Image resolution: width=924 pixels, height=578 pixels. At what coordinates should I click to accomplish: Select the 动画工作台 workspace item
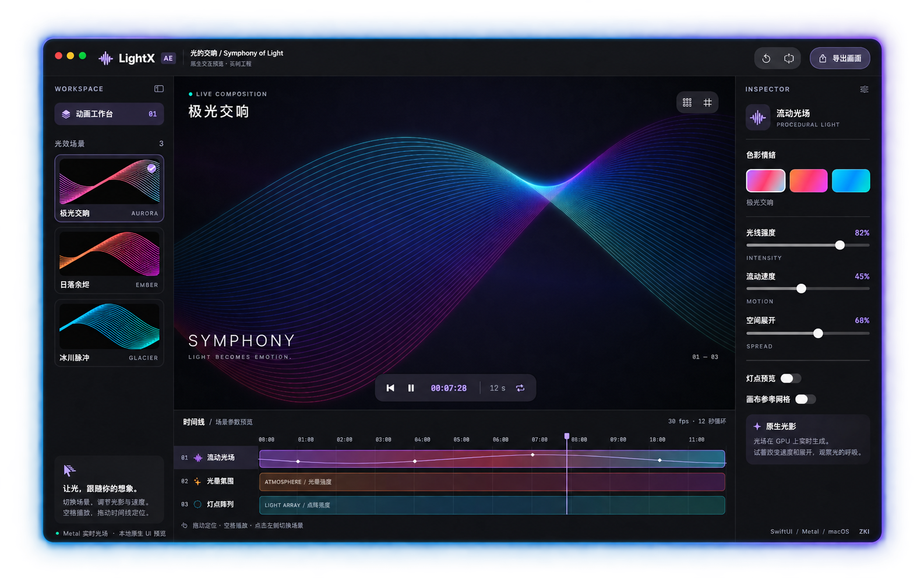[x=109, y=114]
